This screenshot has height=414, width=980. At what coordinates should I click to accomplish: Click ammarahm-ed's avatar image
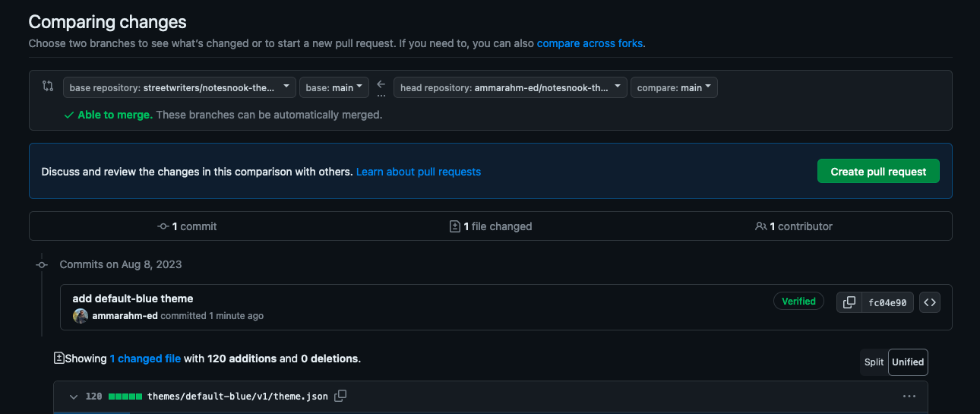tap(81, 316)
